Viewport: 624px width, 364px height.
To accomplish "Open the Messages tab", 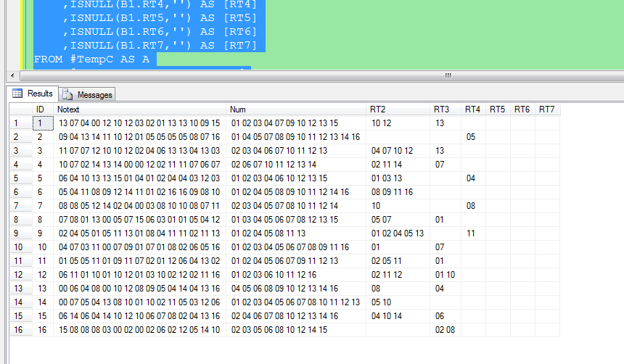I will [x=88, y=95].
